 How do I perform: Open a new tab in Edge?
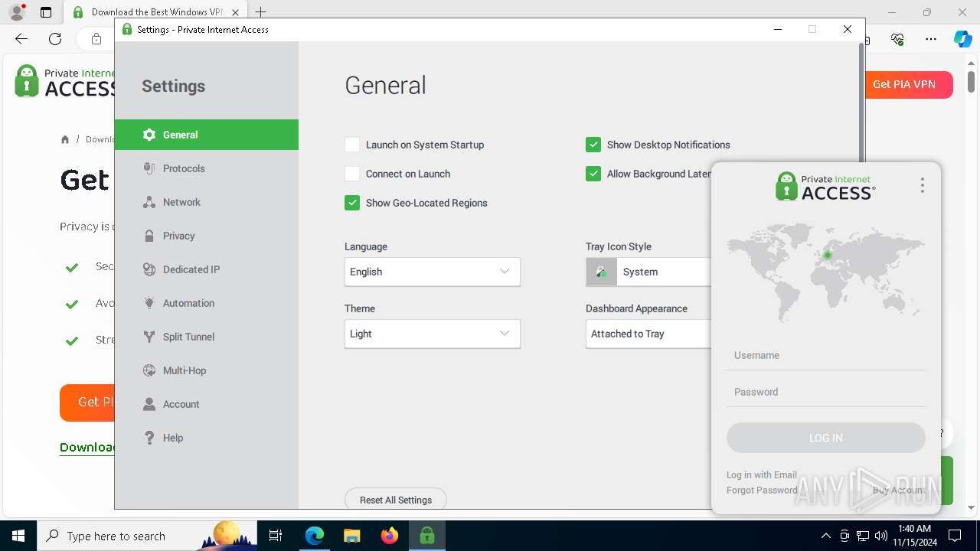tap(261, 12)
